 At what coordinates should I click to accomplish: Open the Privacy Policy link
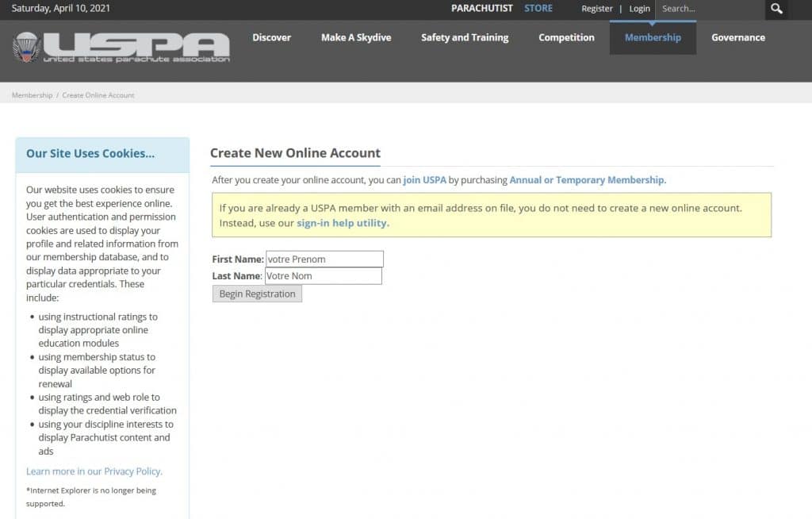click(x=94, y=471)
